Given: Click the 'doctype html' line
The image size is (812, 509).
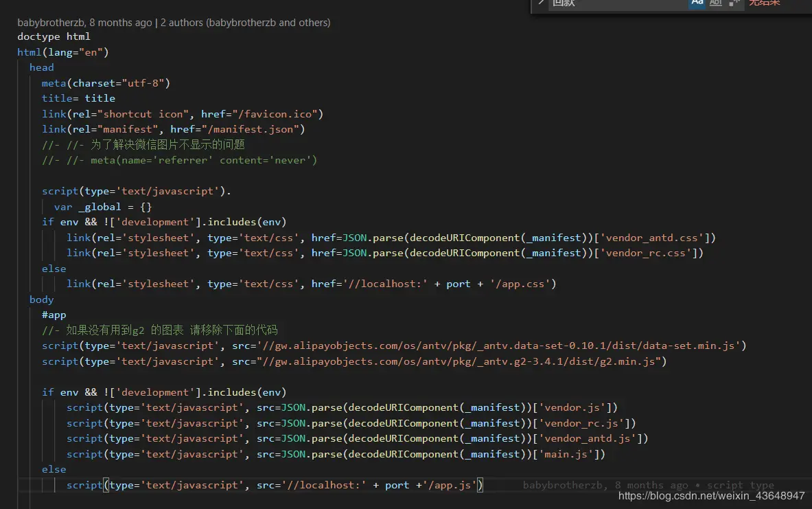Looking at the screenshot, I should click(x=54, y=37).
